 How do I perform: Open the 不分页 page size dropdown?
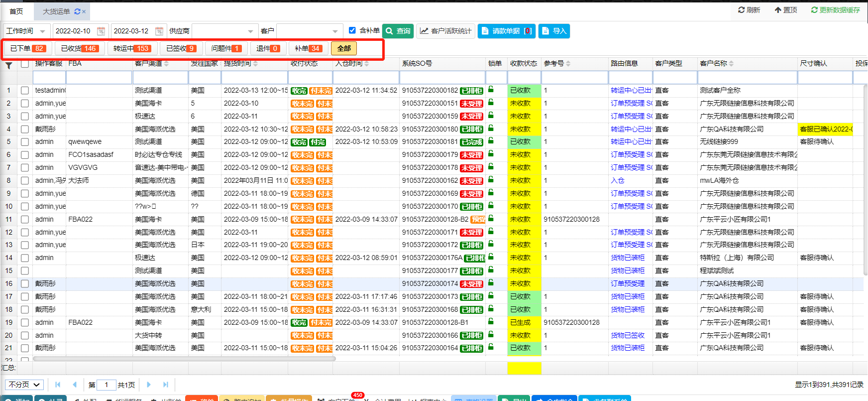[x=24, y=385]
